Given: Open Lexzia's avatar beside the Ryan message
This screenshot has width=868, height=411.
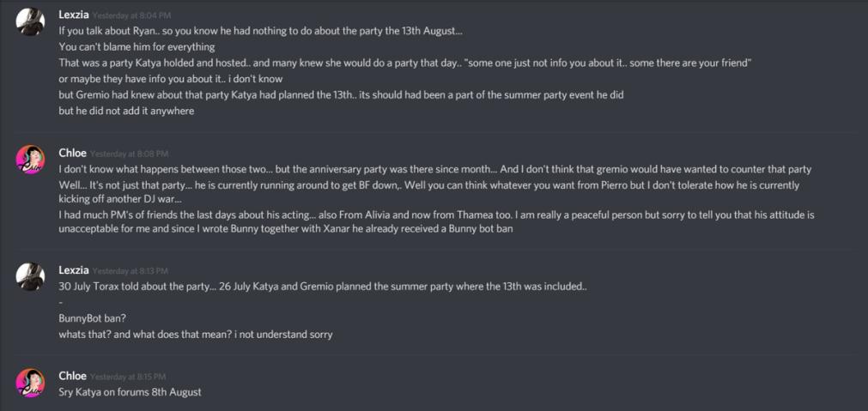Looking at the screenshot, I should (x=30, y=22).
